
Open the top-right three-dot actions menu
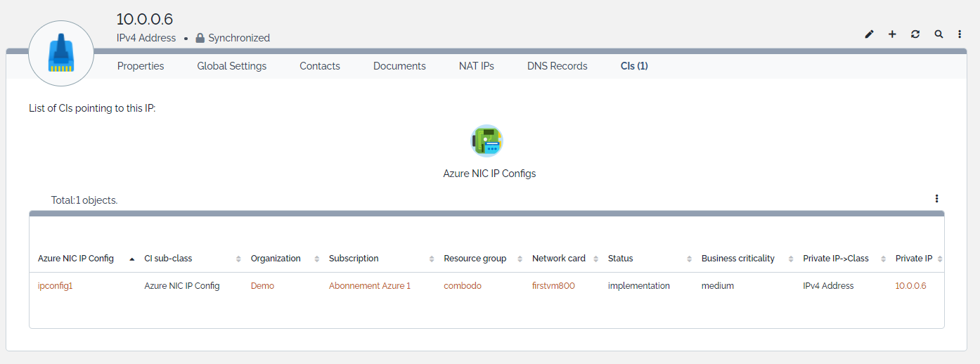point(960,34)
